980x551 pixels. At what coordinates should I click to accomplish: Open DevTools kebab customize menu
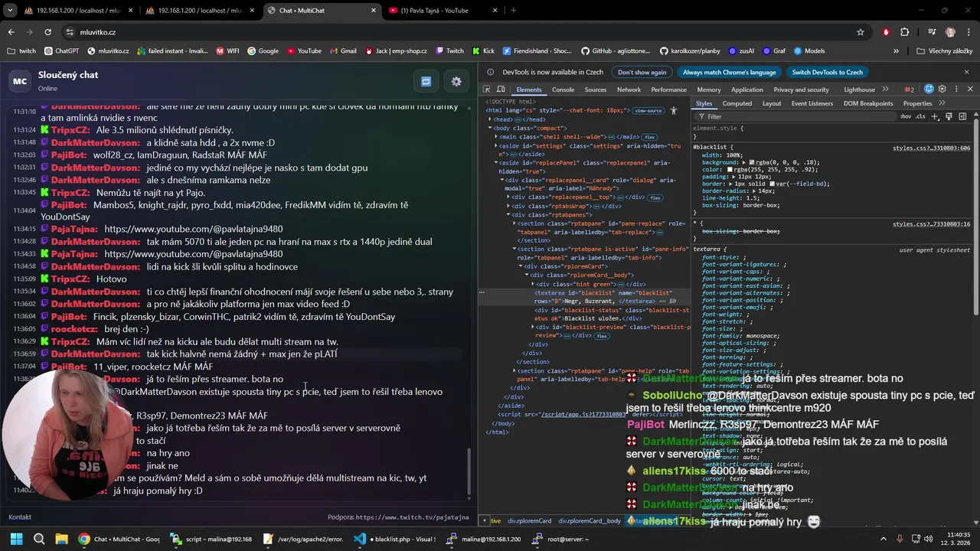(955, 90)
